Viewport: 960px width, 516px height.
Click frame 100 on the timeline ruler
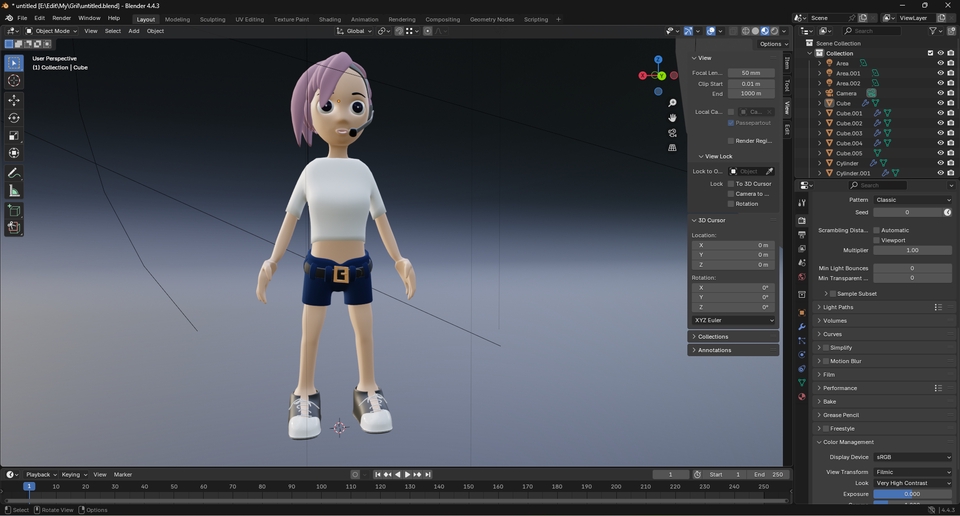(321, 487)
